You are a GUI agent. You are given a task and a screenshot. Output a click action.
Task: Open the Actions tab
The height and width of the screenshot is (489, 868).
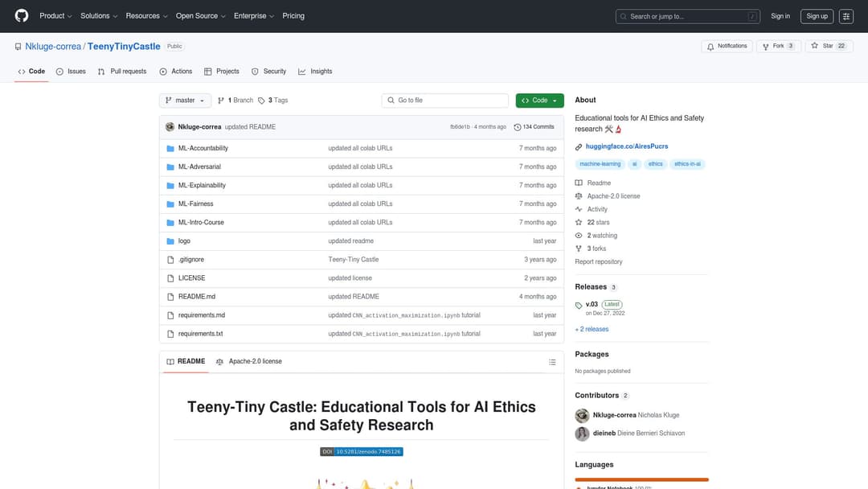[176, 72]
